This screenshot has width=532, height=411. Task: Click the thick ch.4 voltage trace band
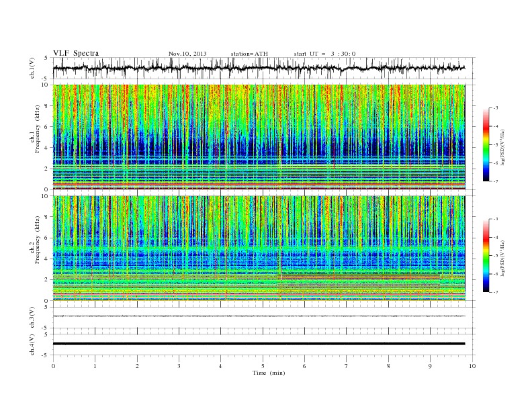coord(259,344)
